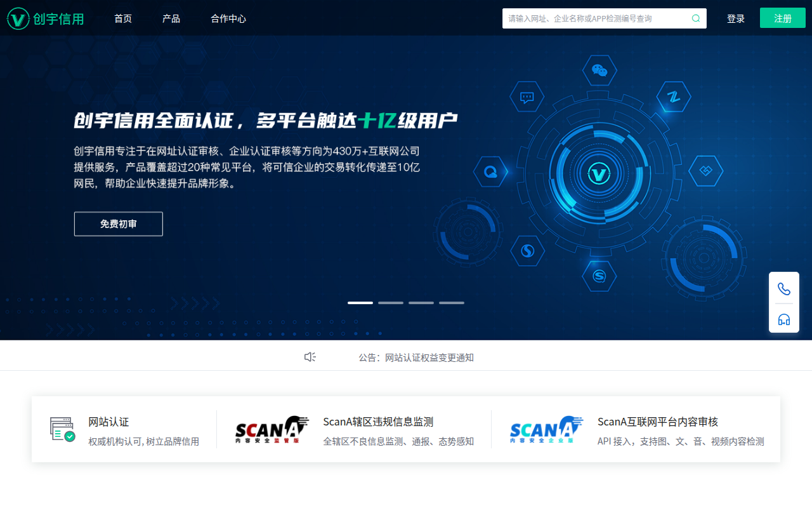Screen dimensions: 812x508
Task: Click text 全辖区不良信息监测、通报、态势感知
Action: (398, 441)
